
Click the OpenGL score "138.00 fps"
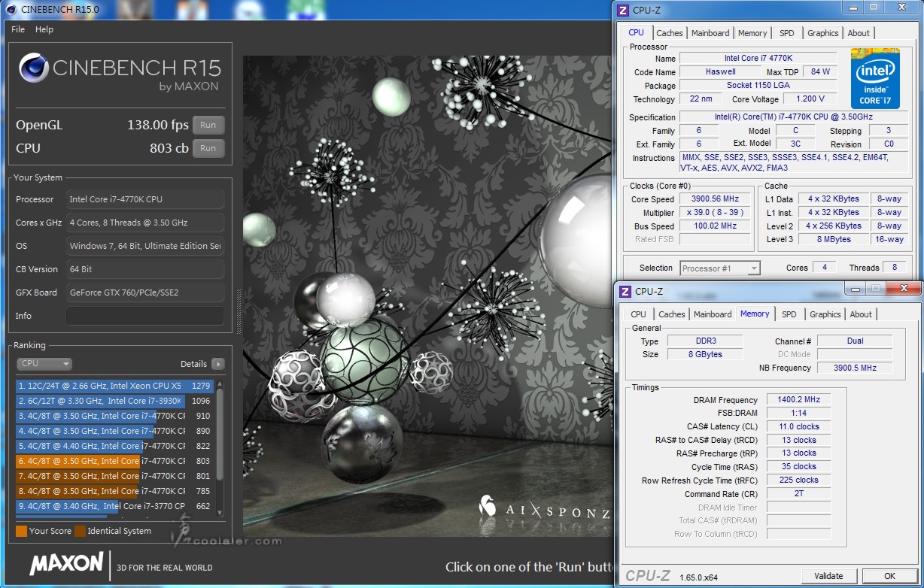click(x=157, y=126)
